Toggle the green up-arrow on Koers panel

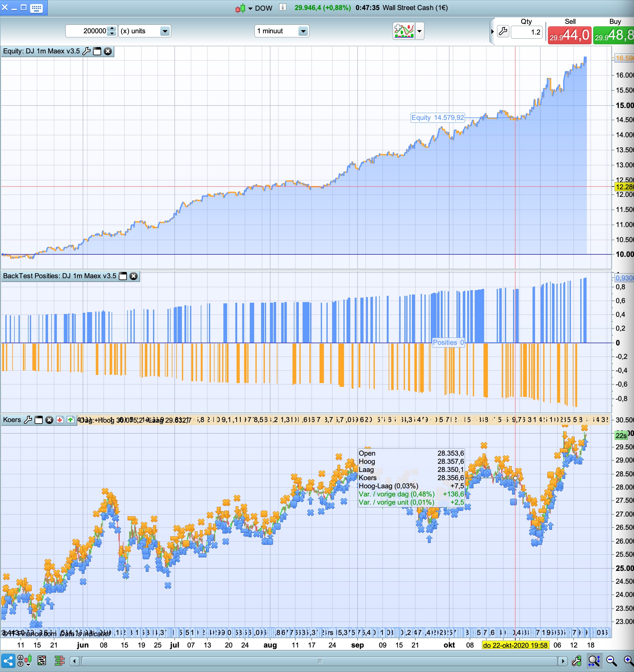click(x=70, y=420)
